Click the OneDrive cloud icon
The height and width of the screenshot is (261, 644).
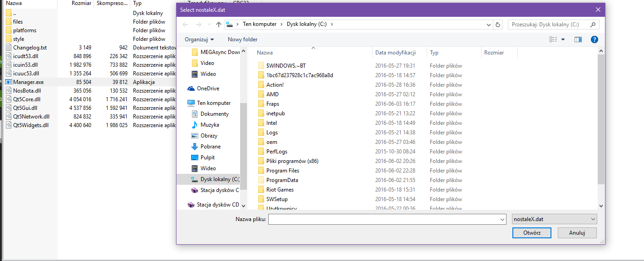coord(191,89)
